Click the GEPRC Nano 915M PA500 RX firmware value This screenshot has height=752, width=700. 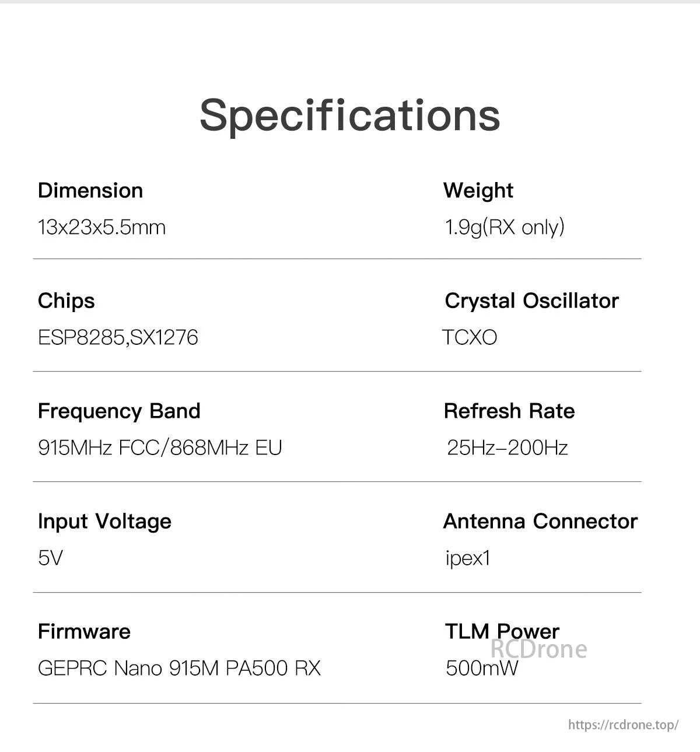click(179, 668)
